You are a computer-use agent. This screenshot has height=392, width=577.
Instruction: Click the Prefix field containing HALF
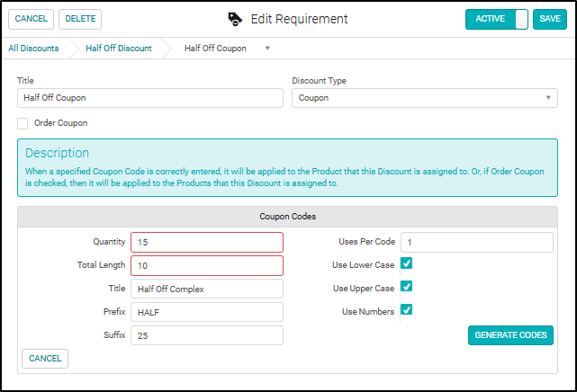[207, 312]
